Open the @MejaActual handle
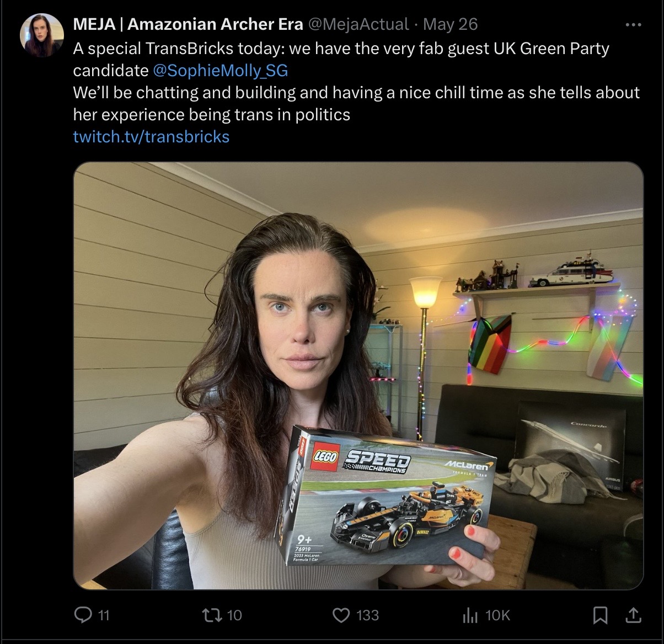 358,24
